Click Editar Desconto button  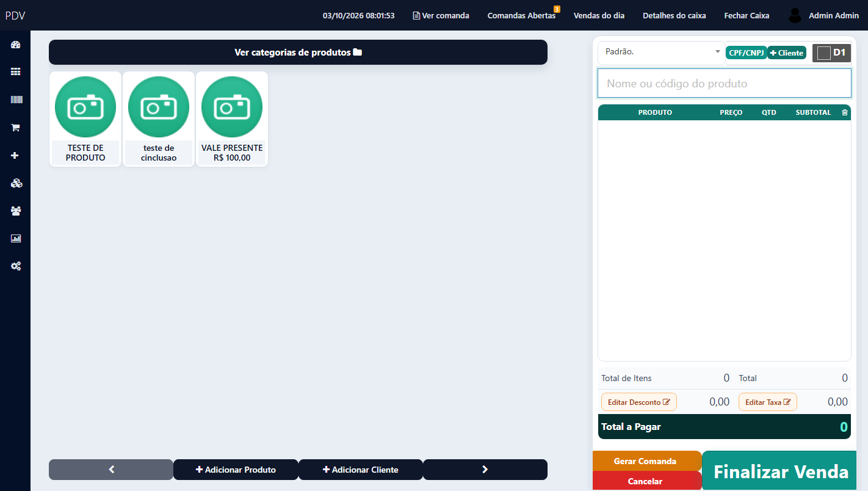[x=639, y=402]
